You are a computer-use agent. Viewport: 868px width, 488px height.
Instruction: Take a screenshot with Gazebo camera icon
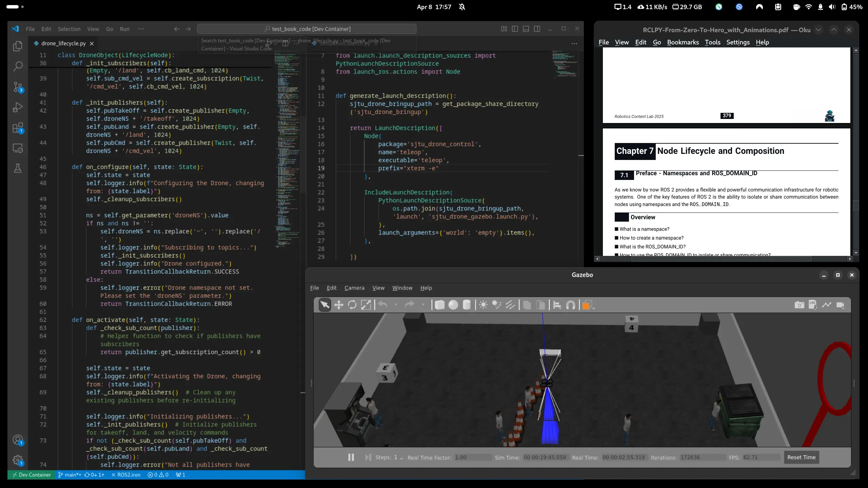click(799, 305)
